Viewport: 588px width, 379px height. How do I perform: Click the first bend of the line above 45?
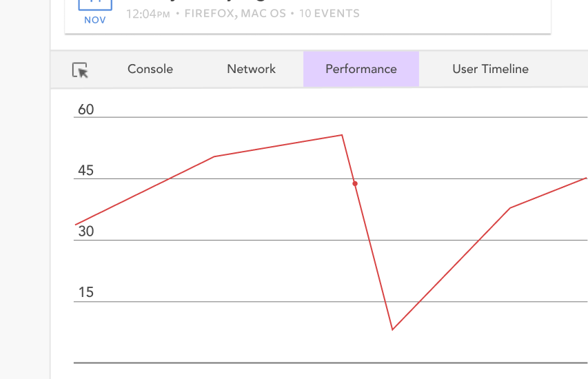click(x=214, y=156)
